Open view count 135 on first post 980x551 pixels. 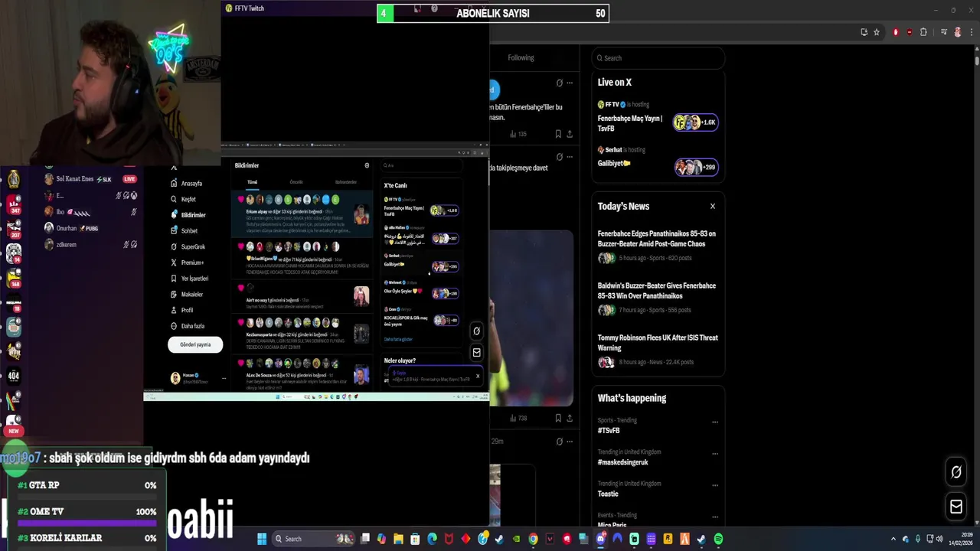pyautogui.click(x=518, y=134)
